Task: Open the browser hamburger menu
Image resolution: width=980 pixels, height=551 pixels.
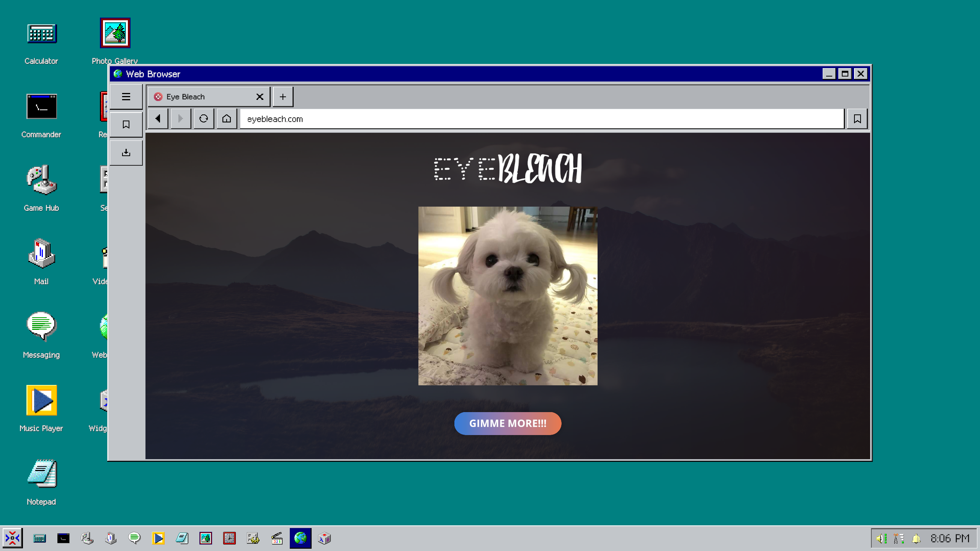Action: click(126, 97)
